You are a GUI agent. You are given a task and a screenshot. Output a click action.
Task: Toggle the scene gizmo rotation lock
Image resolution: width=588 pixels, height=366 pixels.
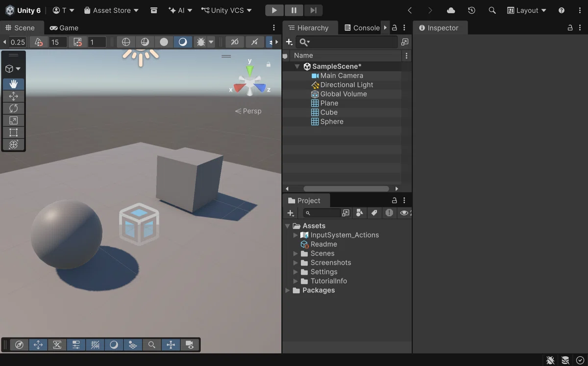[269, 64]
